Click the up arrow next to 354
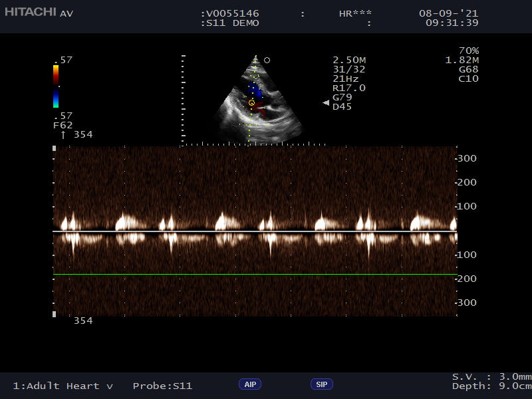This screenshot has width=532, height=399. click(x=63, y=134)
